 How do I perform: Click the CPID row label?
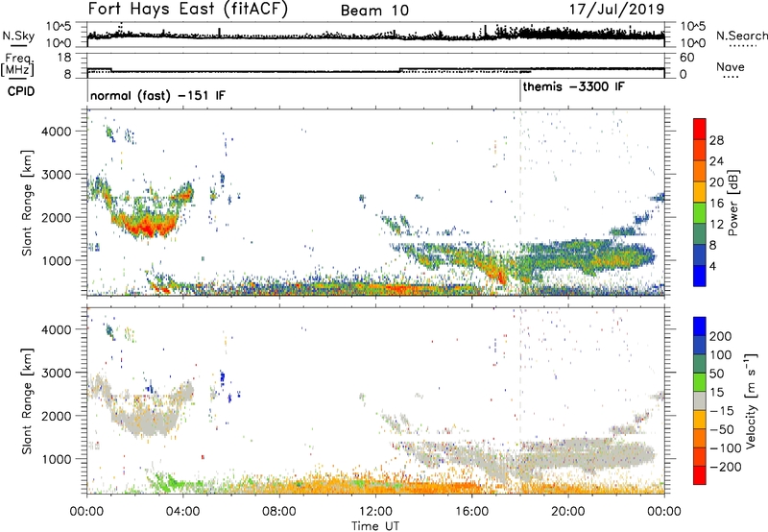point(21,91)
